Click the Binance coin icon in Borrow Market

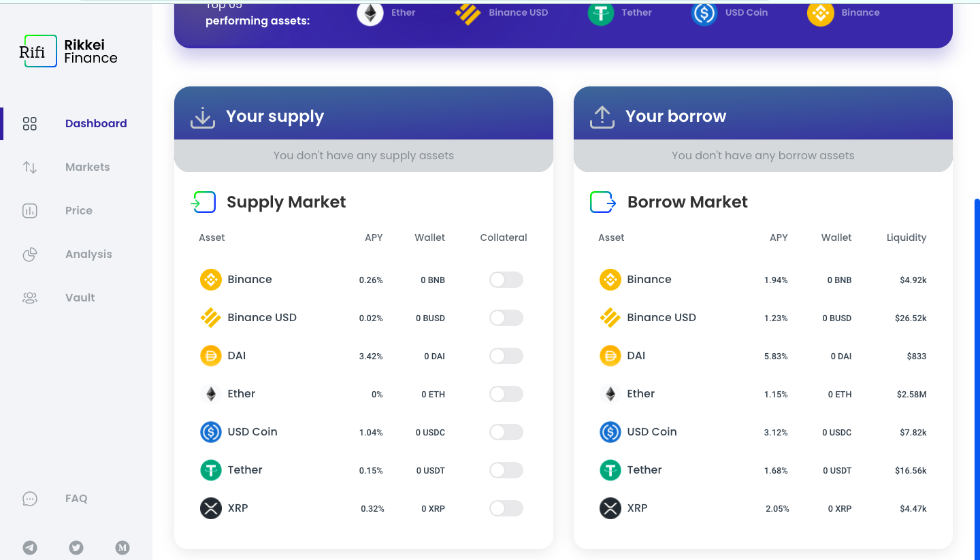[610, 280]
